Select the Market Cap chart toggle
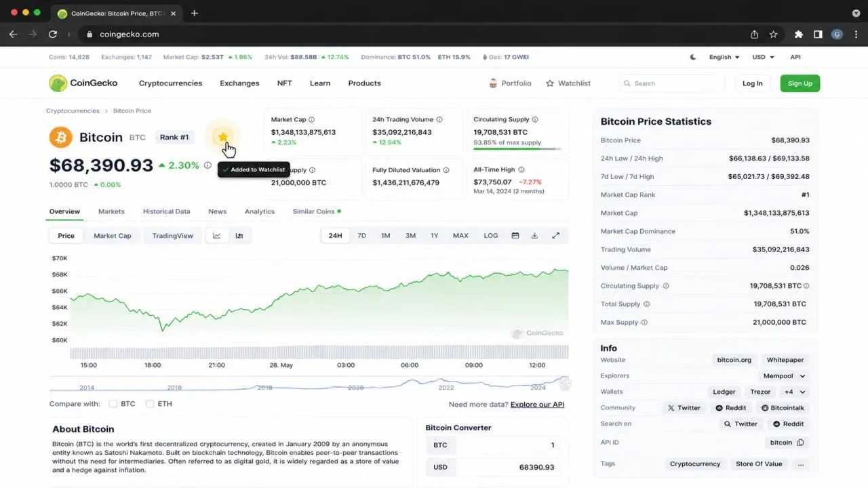Screen dimensions: 868x488 pyautogui.click(x=113, y=236)
